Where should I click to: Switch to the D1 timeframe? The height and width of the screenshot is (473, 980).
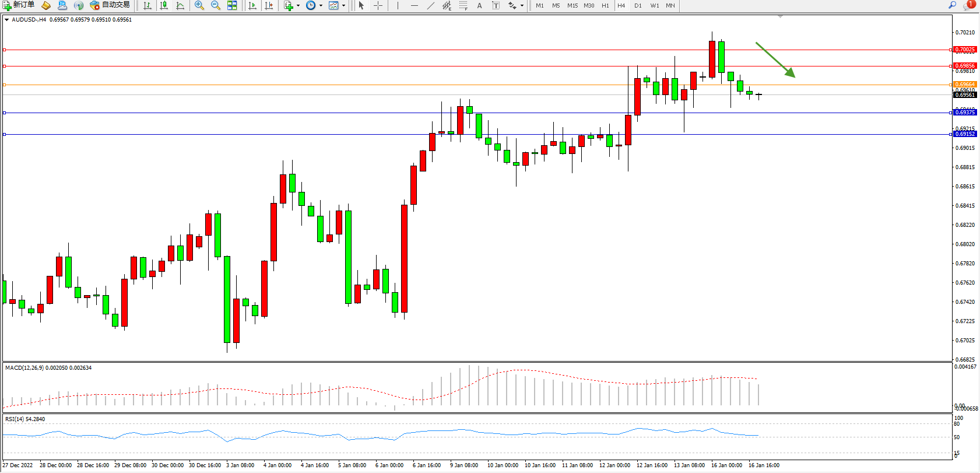(638, 5)
